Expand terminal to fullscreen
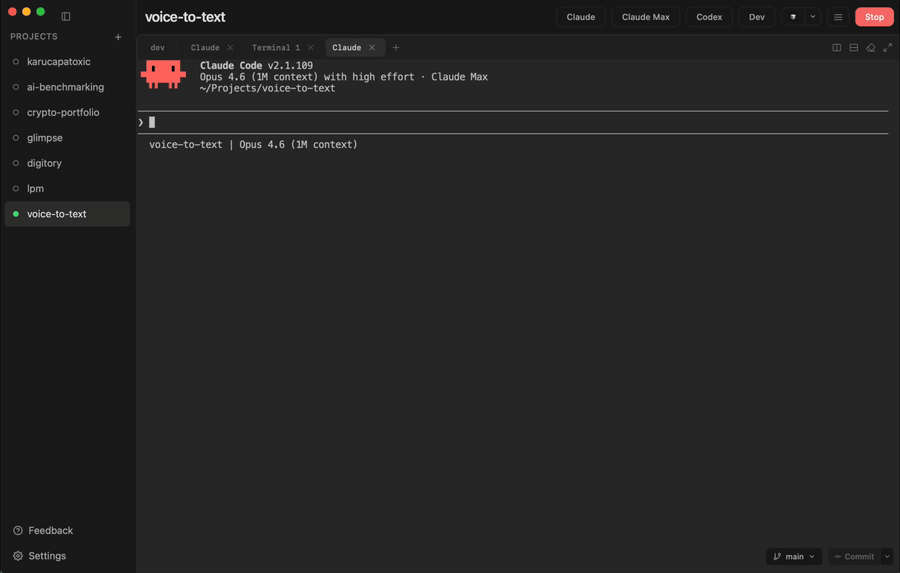 (887, 48)
